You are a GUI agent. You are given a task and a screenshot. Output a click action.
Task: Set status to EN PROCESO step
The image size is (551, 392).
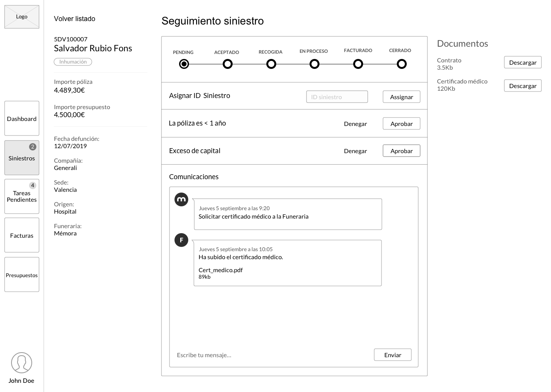[315, 64]
